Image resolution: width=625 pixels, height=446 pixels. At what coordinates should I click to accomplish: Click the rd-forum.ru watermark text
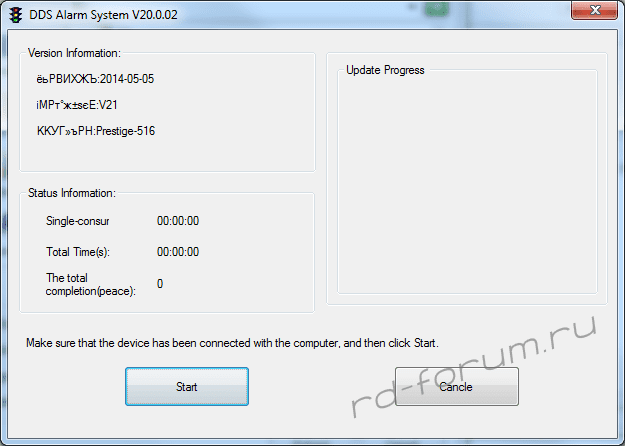[x=474, y=367]
